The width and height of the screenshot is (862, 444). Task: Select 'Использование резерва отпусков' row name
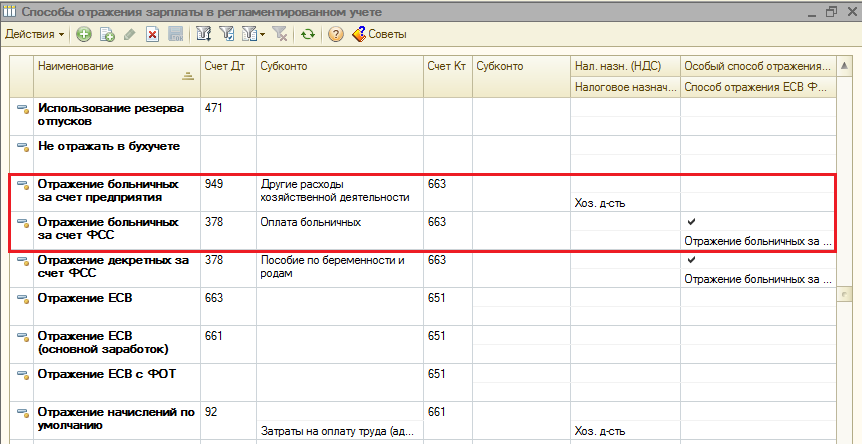[110, 114]
